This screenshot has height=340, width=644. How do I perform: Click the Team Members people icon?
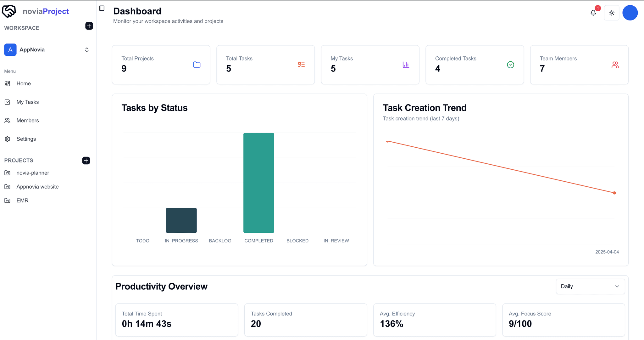point(615,65)
